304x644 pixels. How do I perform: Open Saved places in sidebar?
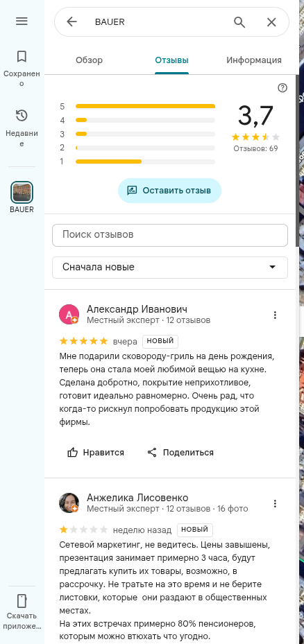coord(22,68)
